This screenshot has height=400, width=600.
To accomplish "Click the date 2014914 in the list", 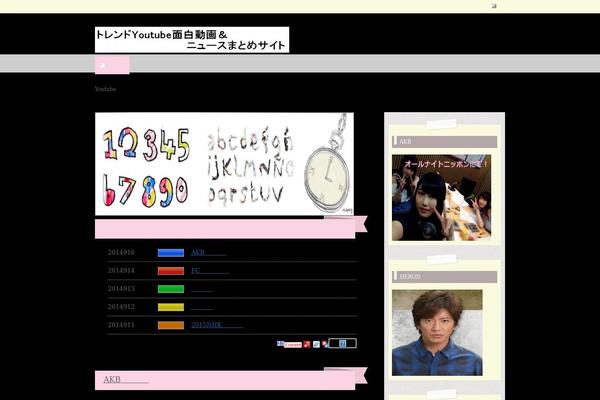I will [121, 271].
